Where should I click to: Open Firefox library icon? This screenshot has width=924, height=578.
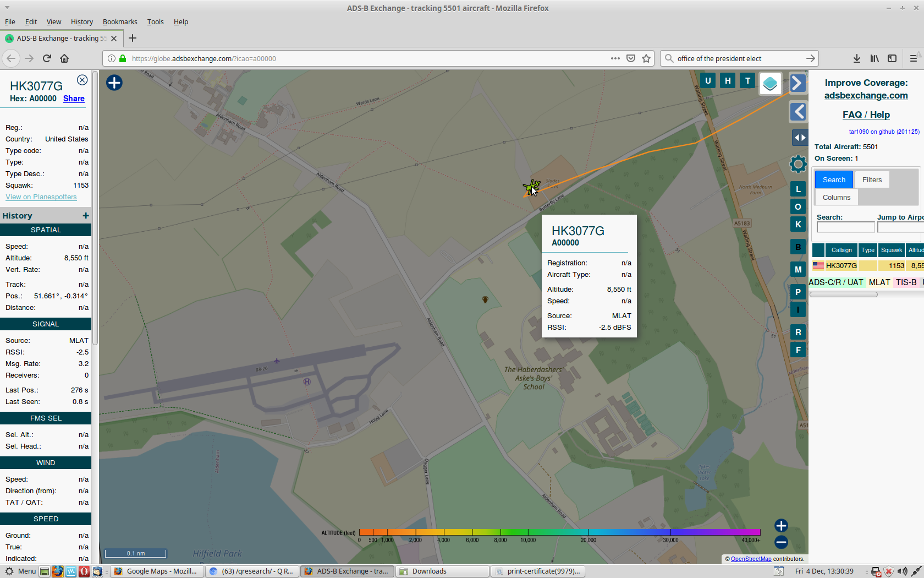(875, 58)
